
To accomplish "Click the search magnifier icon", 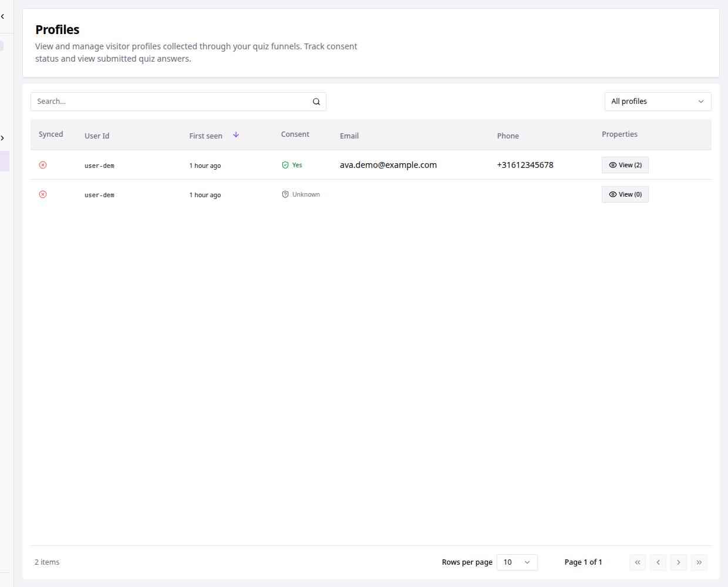I will [x=316, y=102].
